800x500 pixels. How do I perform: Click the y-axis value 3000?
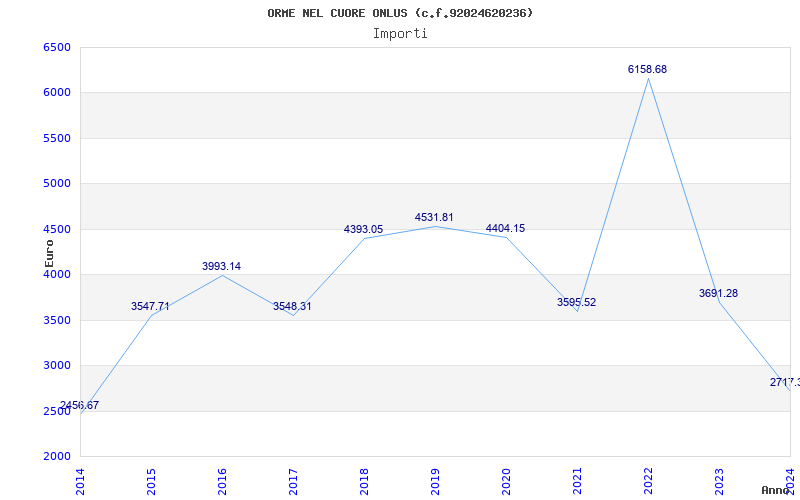57,366
